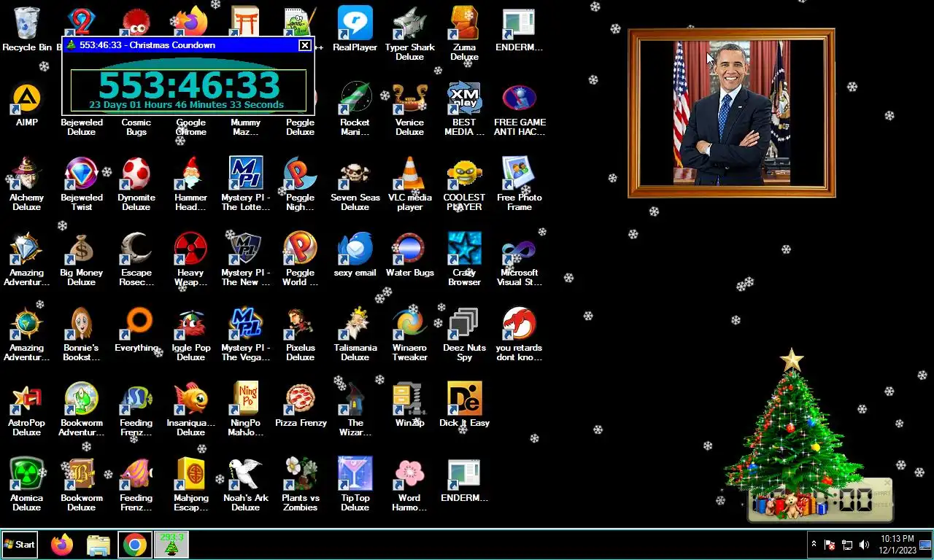Open the Recycle Bin desktop icon
Viewport: 934px width, 560px height.
coord(27,29)
